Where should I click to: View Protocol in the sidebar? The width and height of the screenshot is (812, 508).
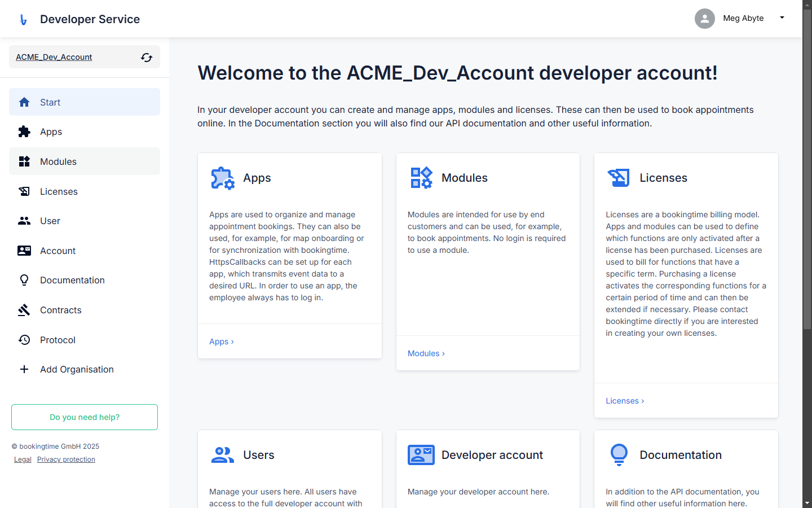(x=85, y=340)
